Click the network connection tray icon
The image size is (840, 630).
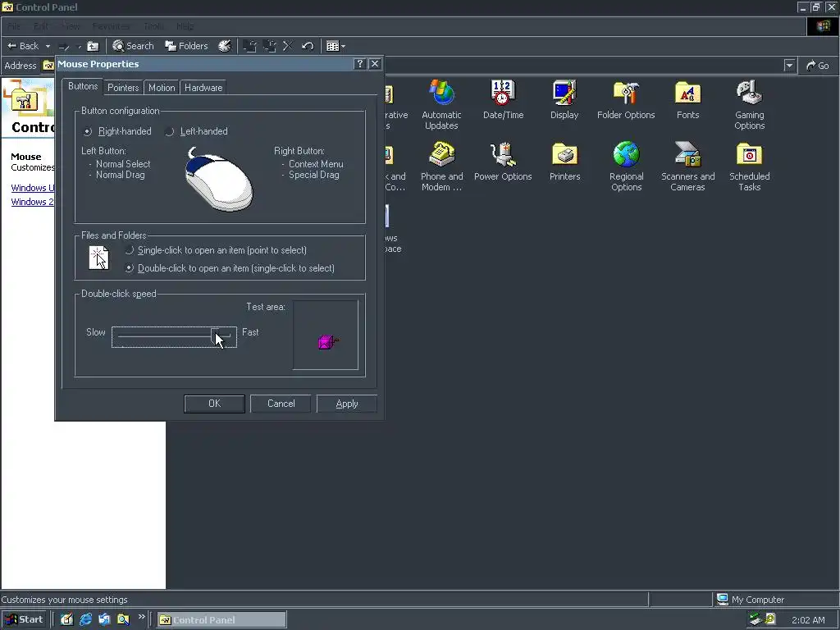point(756,619)
